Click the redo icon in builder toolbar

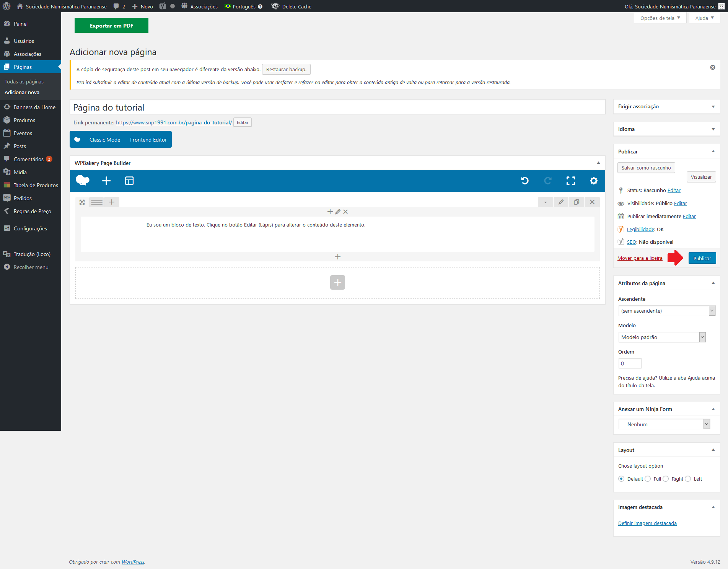[x=548, y=181]
